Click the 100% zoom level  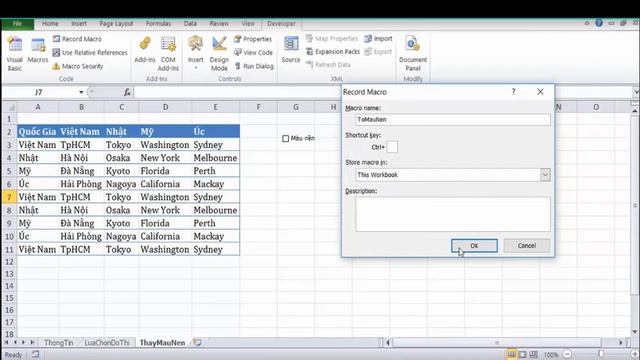tap(551, 355)
